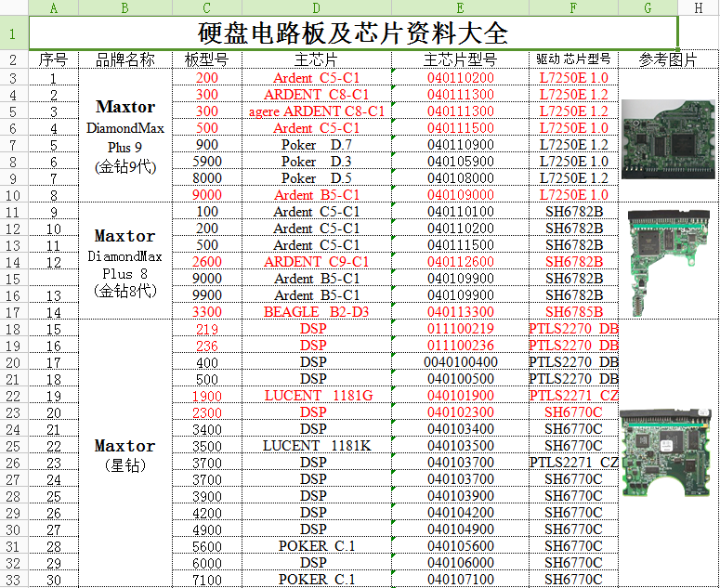Click the cell 040100500
Image resolution: width=720 pixels, height=588 pixels.
460,379
